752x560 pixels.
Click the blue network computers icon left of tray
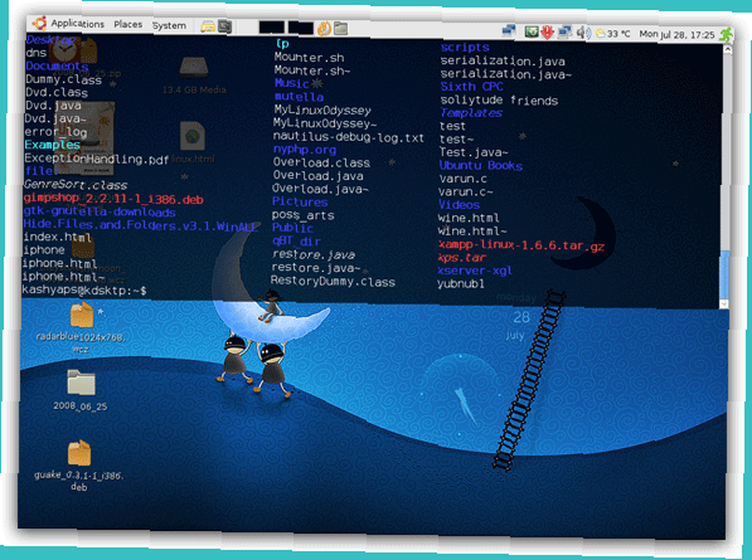point(509,31)
